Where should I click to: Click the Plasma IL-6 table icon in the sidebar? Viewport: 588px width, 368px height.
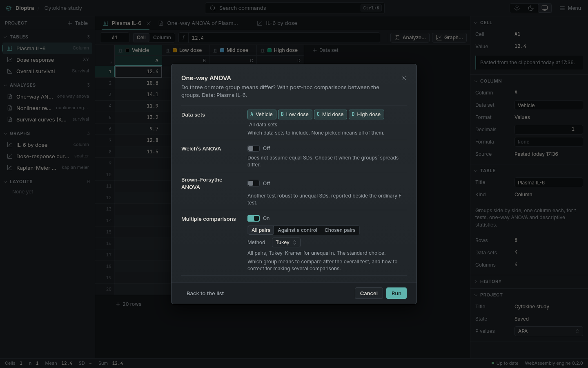[10, 48]
